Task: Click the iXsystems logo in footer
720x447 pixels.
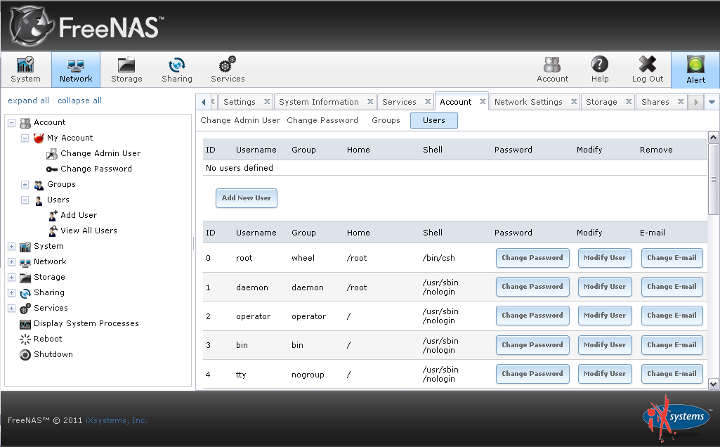Action: coord(676,418)
